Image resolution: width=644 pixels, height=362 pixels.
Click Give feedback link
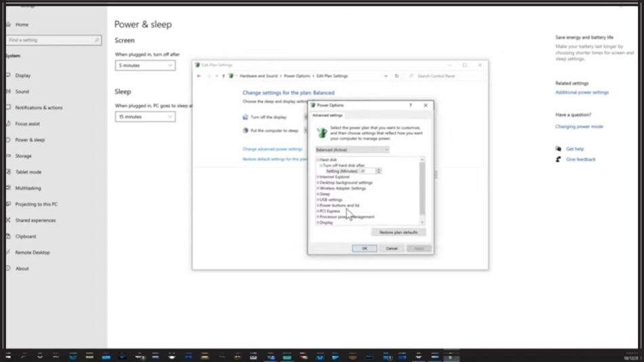click(x=580, y=159)
